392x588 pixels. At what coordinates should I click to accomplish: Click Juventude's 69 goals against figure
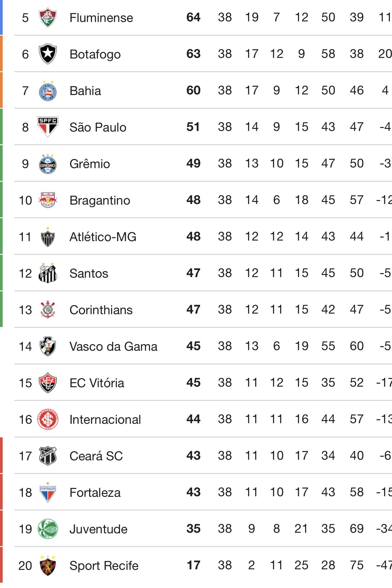pyautogui.click(x=356, y=529)
